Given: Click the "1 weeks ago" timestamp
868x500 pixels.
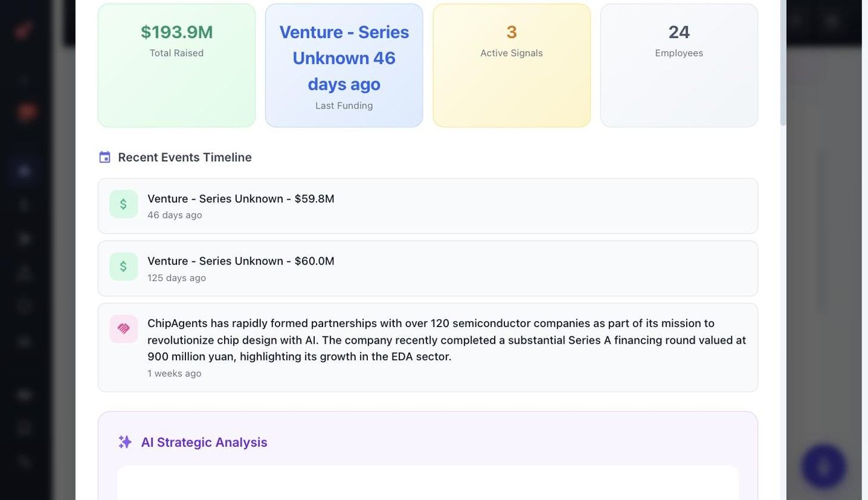Looking at the screenshot, I should click(174, 374).
